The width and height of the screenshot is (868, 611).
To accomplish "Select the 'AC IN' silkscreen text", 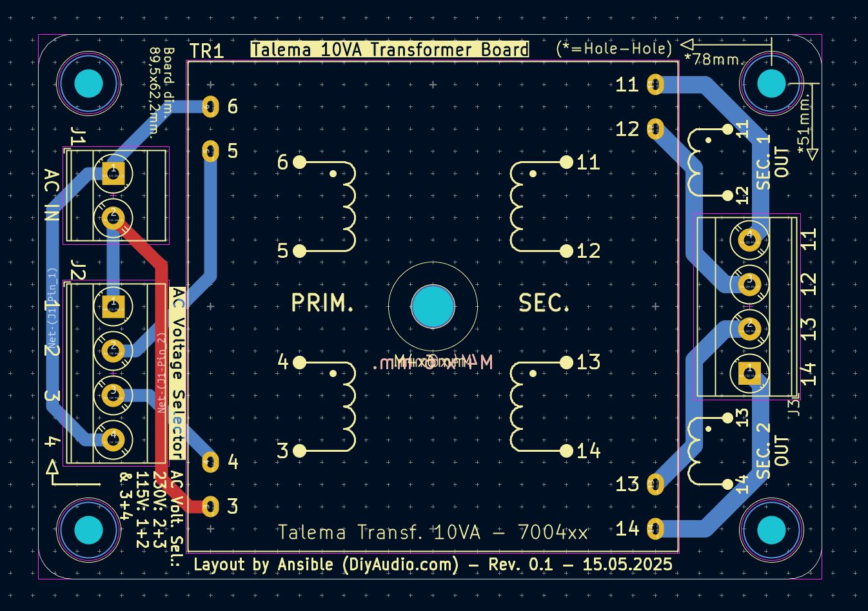I will [x=51, y=195].
